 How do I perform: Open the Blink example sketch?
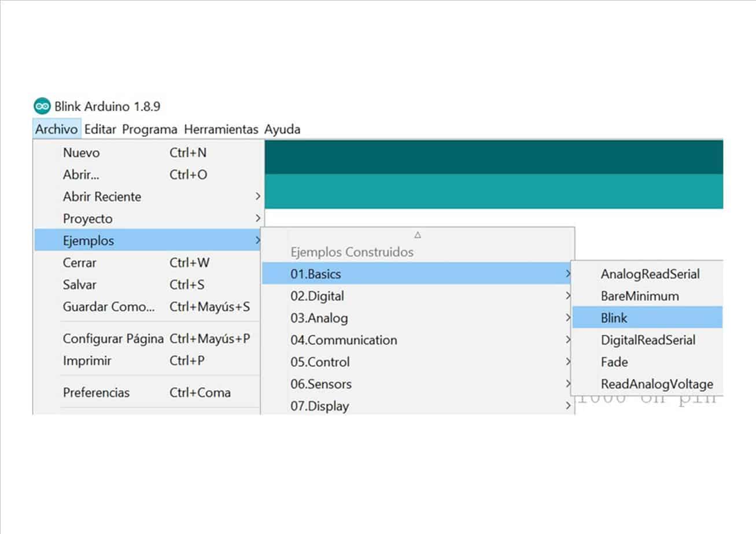(x=614, y=318)
